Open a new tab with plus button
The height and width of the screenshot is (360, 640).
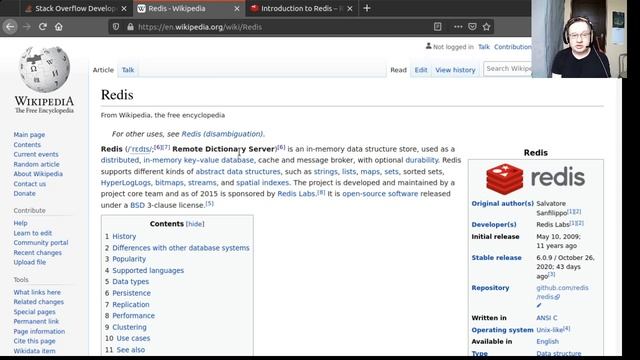(x=367, y=8)
